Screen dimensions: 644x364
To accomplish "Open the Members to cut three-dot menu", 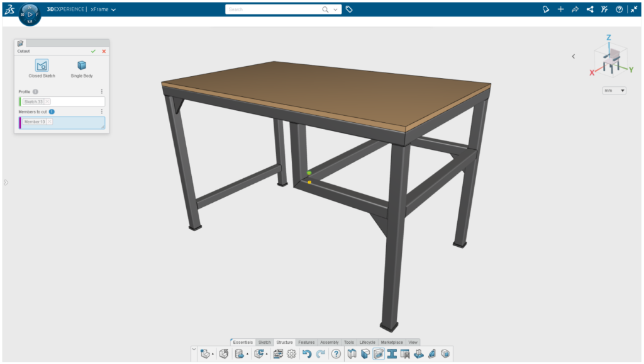I will 102,111.
